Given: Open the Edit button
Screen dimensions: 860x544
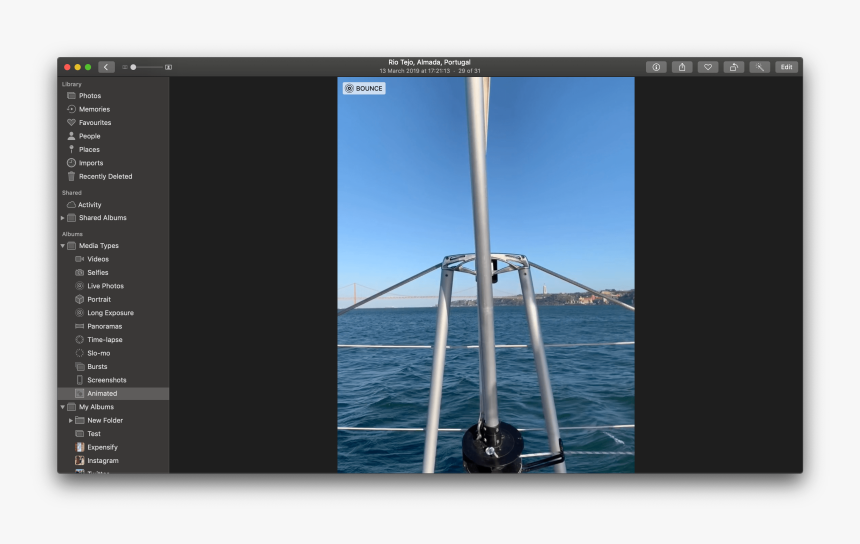Looking at the screenshot, I should pyautogui.click(x=787, y=67).
